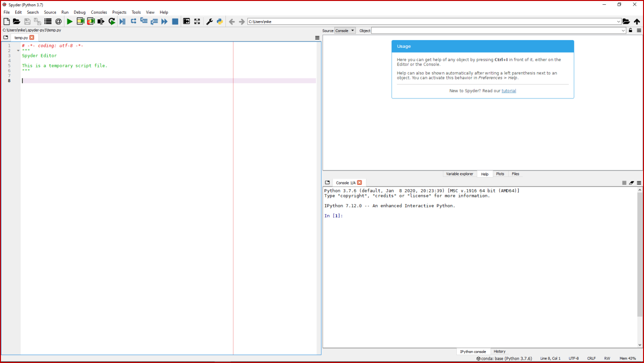
Task: Re-run last script icon
Action: [112, 21]
